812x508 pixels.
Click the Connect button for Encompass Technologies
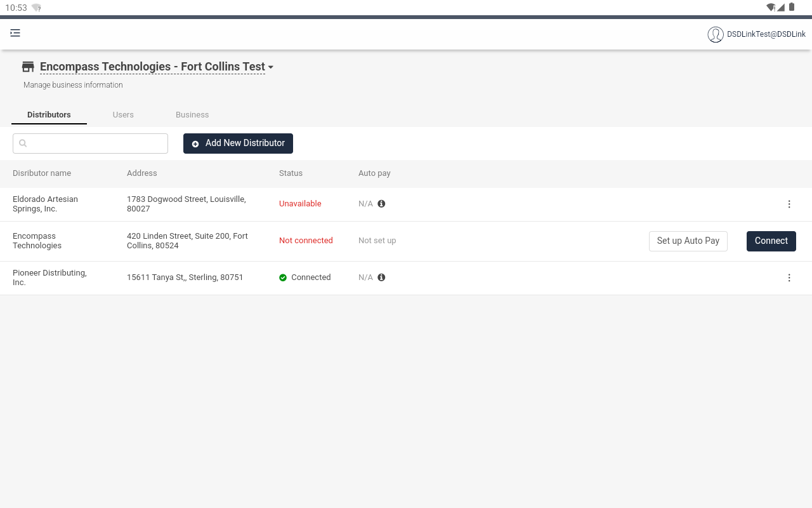[x=771, y=241]
